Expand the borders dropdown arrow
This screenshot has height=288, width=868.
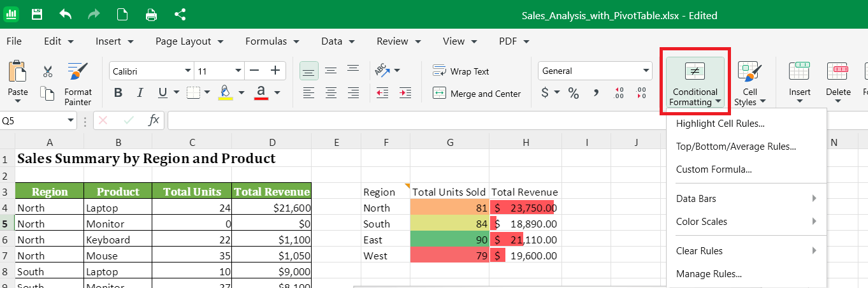point(207,93)
